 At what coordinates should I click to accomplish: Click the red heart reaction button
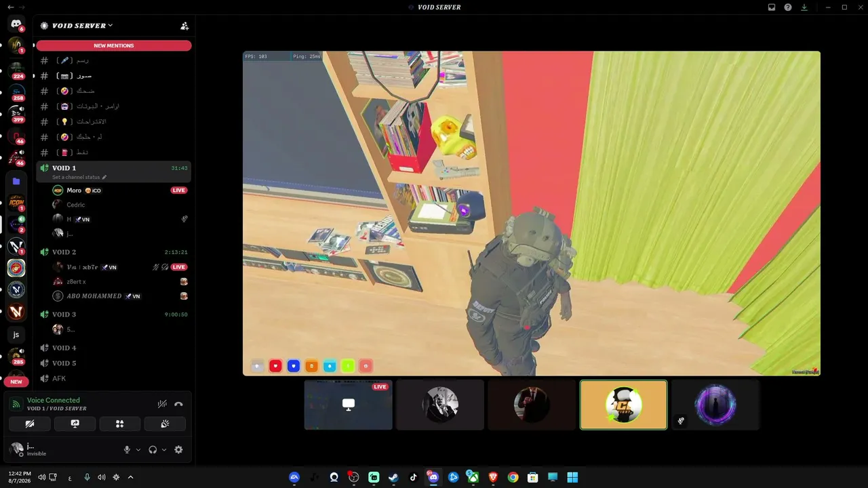pos(275,366)
